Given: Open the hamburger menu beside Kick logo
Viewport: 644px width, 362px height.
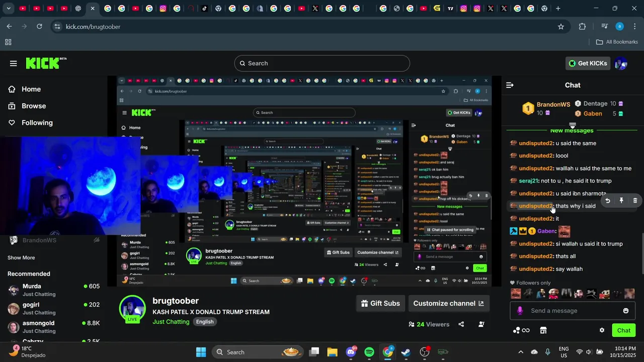Looking at the screenshot, I should coord(14,63).
